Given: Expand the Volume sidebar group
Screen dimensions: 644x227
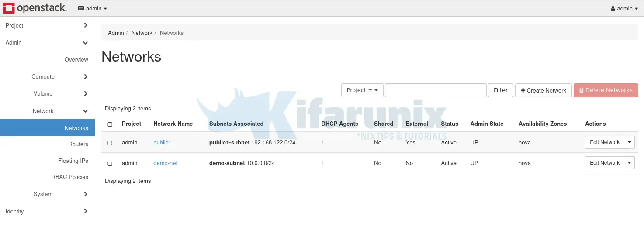Looking at the screenshot, I should coord(60,93).
